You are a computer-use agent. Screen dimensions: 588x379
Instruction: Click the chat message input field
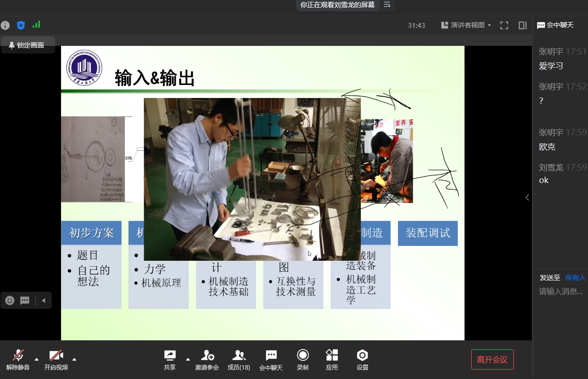pyautogui.click(x=561, y=292)
